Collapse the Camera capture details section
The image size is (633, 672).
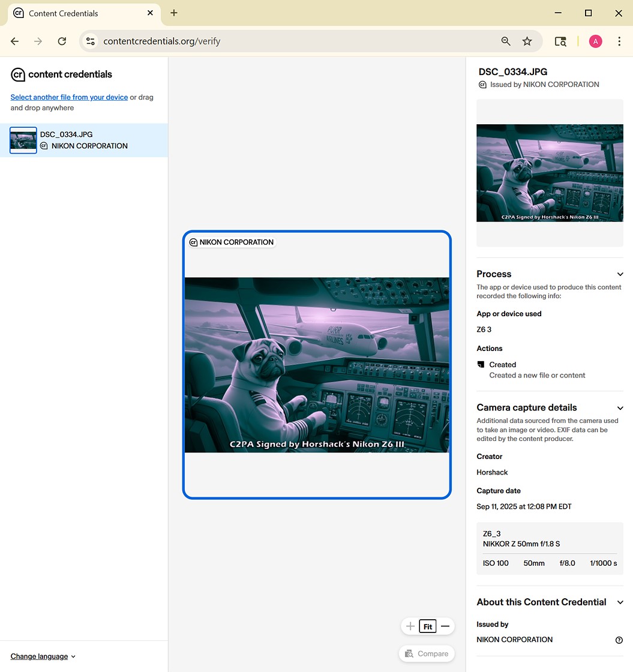[620, 408]
